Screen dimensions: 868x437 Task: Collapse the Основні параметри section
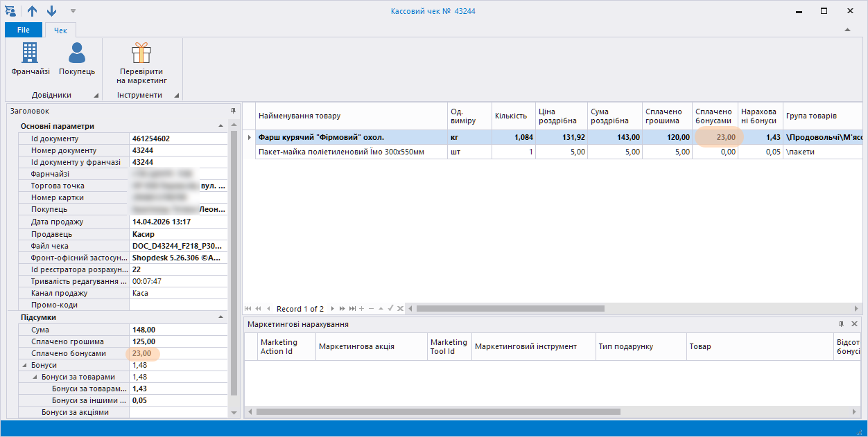pyautogui.click(x=220, y=126)
